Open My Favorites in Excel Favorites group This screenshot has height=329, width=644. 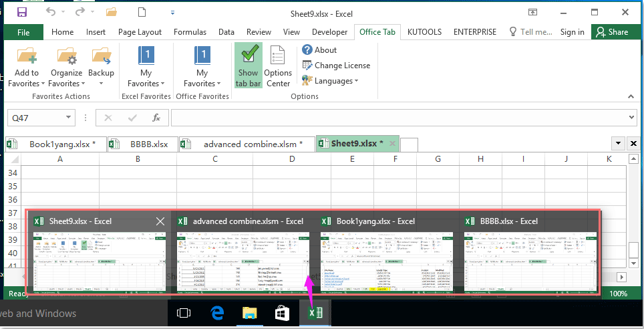pos(146,67)
